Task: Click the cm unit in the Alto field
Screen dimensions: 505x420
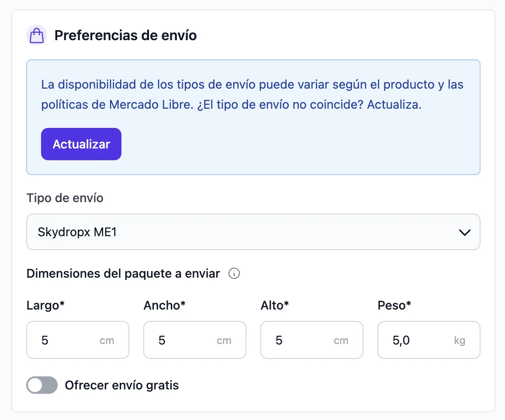Action: (x=341, y=341)
